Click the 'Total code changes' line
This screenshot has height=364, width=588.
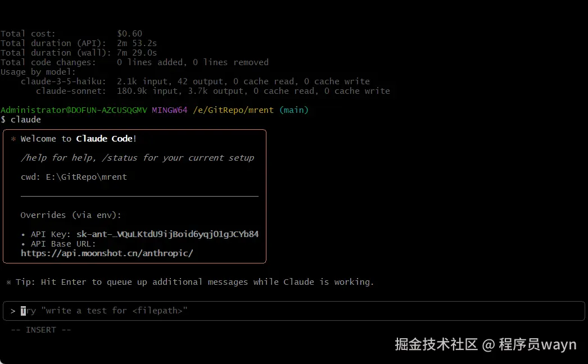coord(134,62)
